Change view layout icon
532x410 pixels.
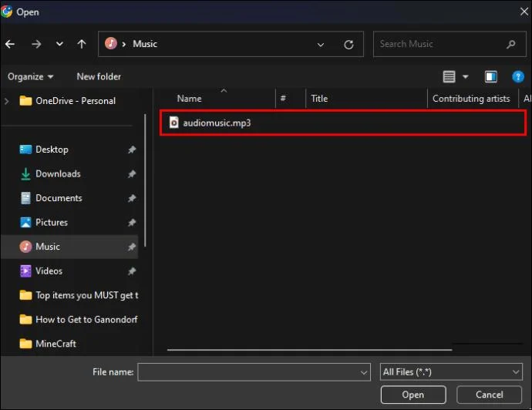coord(449,76)
